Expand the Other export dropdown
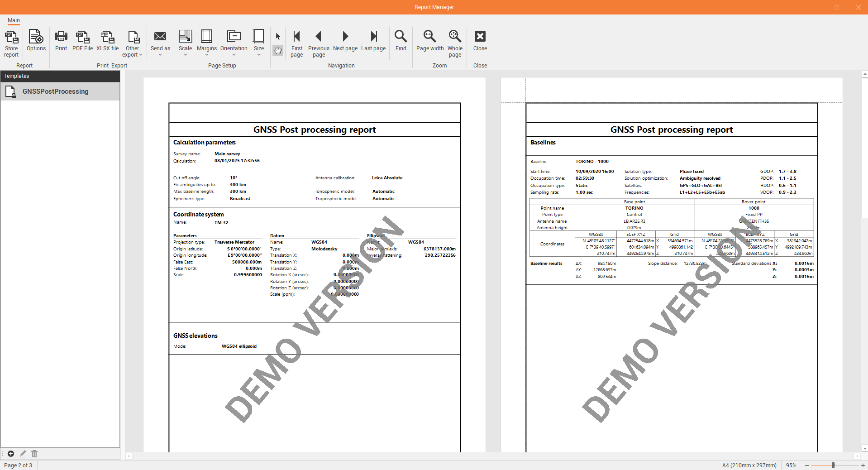This screenshot has width=868, height=470. pos(132,43)
